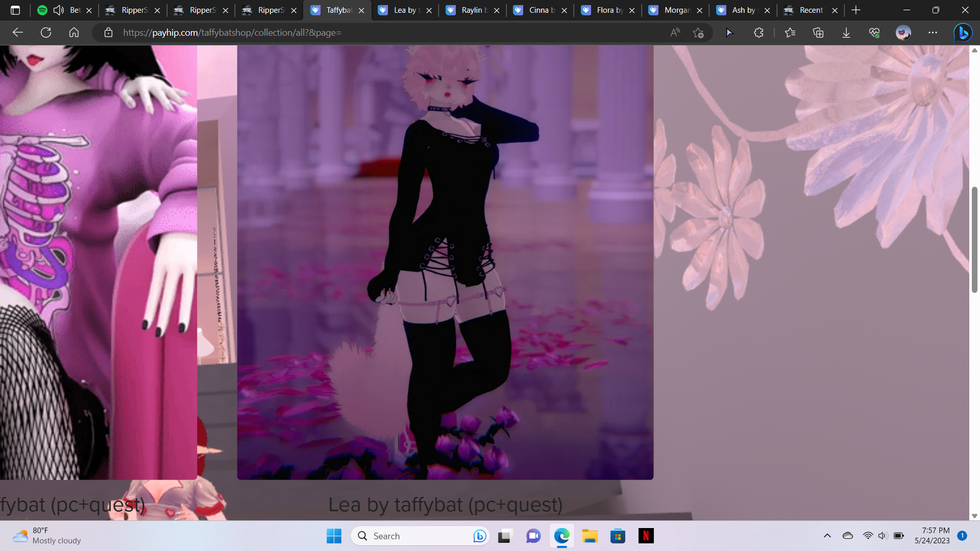Open the Bing sidebar button
Viewport: 980px width, 551px height.
(963, 33)
